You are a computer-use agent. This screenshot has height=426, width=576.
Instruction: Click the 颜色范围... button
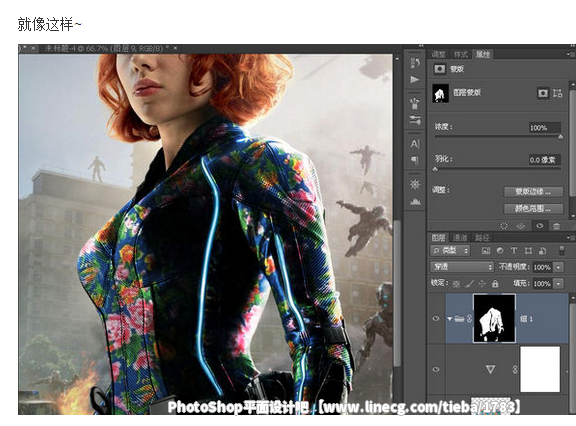click(x=533, y=209)
